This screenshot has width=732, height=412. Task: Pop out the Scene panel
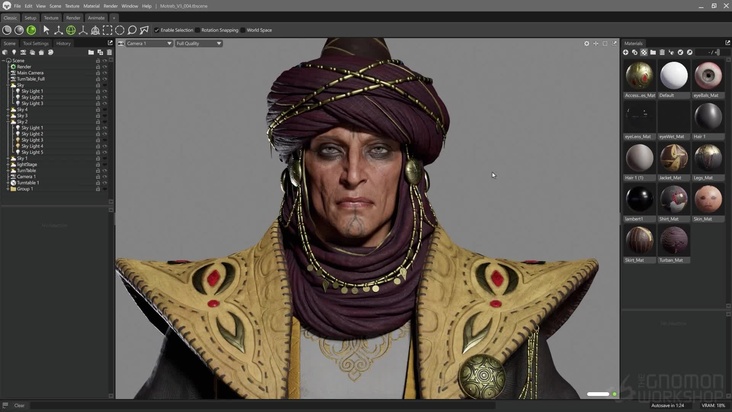(x=110, y=43)
